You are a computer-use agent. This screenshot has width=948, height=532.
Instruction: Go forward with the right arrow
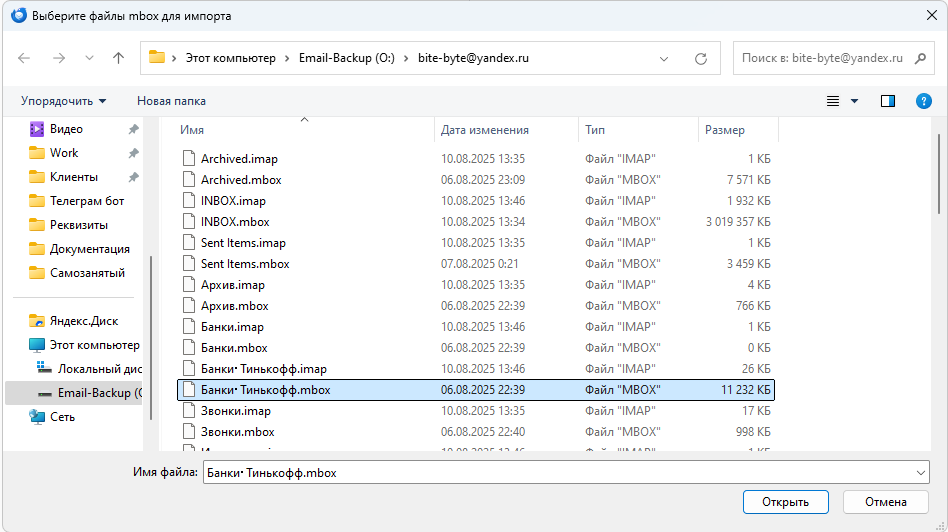(59, 58)
